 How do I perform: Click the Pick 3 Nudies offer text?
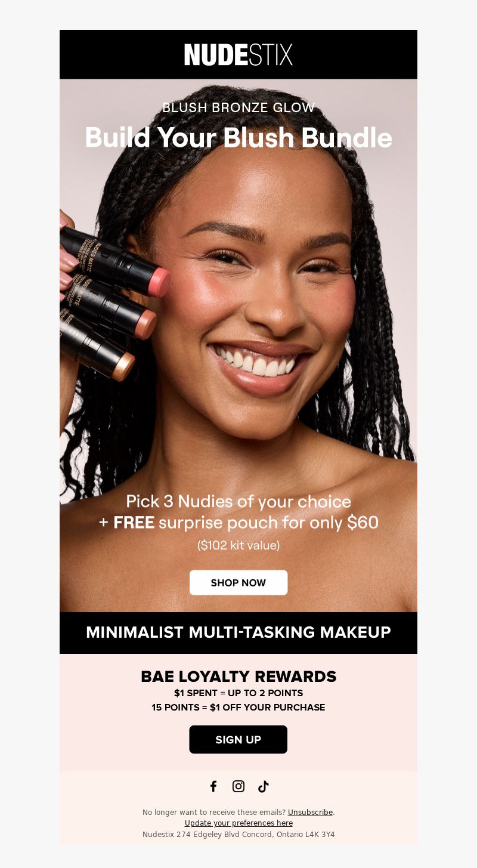pyautogui.click(x=238, y=512)
